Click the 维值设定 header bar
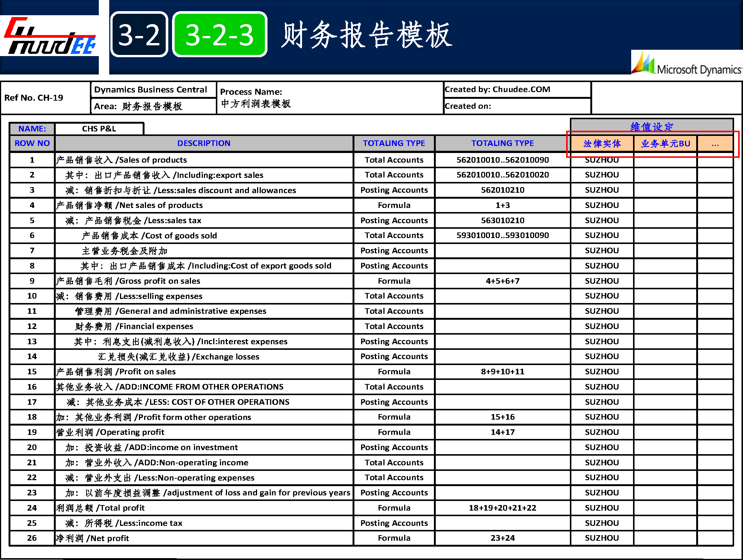 tap(652, 126)
